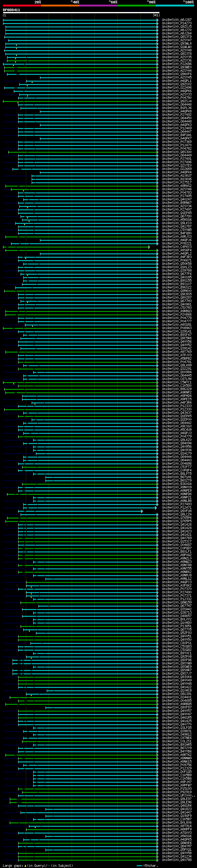Click UniRef100_P12333 label
Image resolution: width=197 pixels, height=868 pixels.
click(x=177, y=406)
